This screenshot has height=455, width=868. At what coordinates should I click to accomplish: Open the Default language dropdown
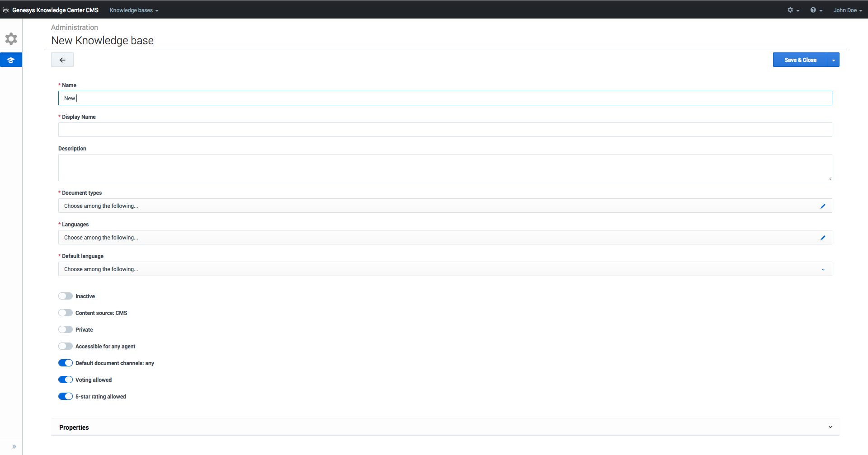(x=445, y=269)
